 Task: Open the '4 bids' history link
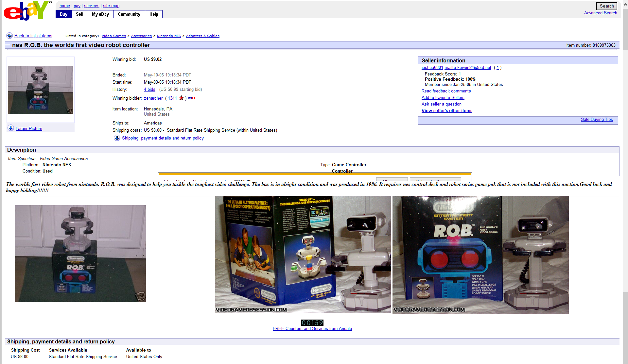[x=149, y=89]
